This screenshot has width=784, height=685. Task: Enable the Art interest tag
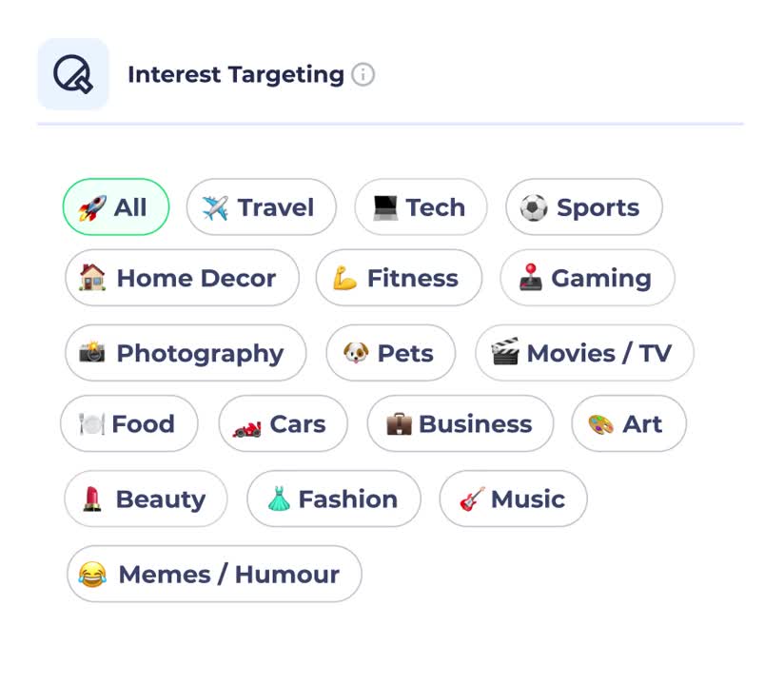tap(629, 423)
